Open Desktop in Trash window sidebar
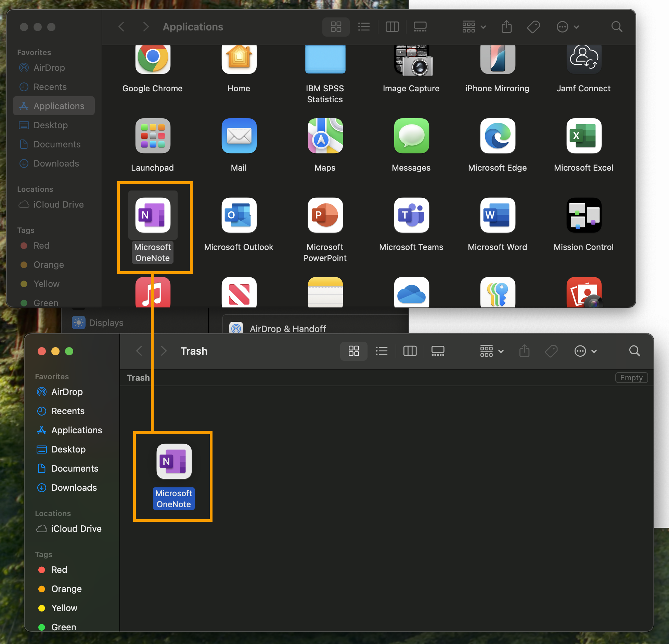The image size is (669, 644). coord(72,449)
